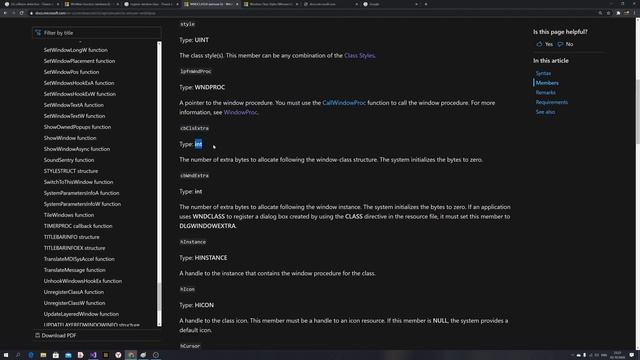
Task: Open SystemParametersInfoW function in sidebar
Action: (82, 204)
